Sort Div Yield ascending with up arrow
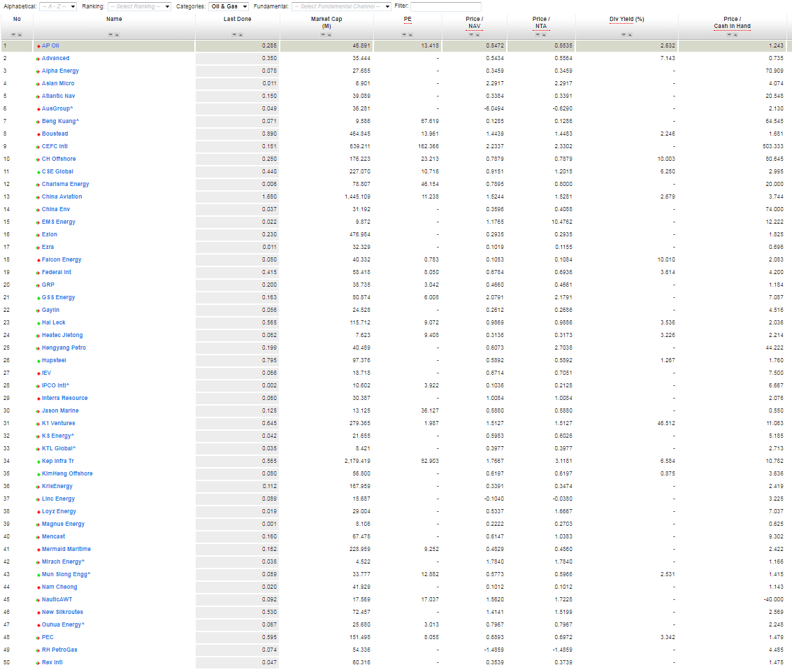792x672 pixels. [630, 35]
